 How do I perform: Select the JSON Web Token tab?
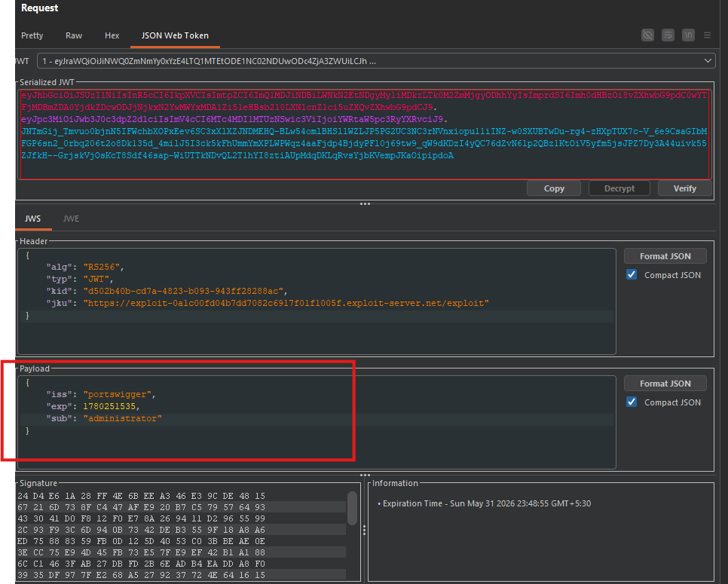pyautogui.click(x=175, y=35)
